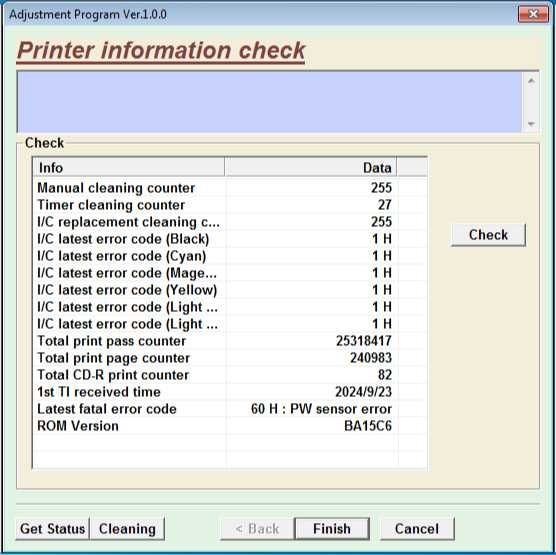556x555 pixels.
Task: Select the Manual cleaning counter row
Action: click(230, 188)
